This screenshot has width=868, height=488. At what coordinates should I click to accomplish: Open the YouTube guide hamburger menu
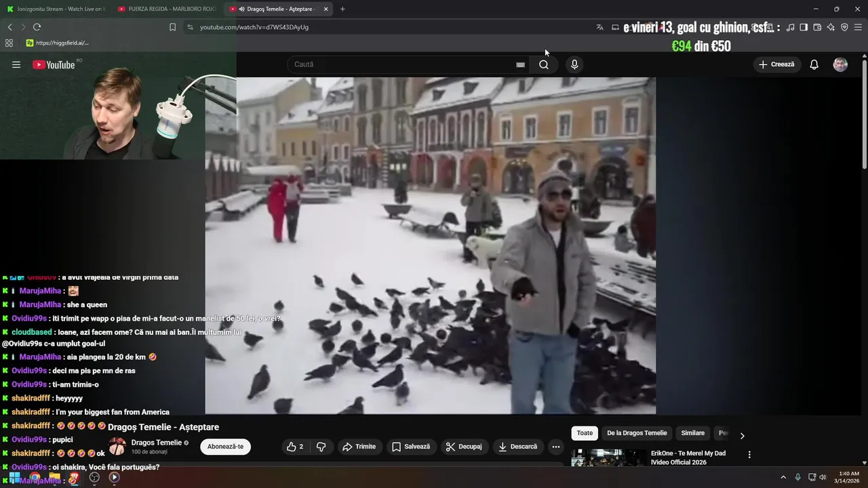(16, 64)
